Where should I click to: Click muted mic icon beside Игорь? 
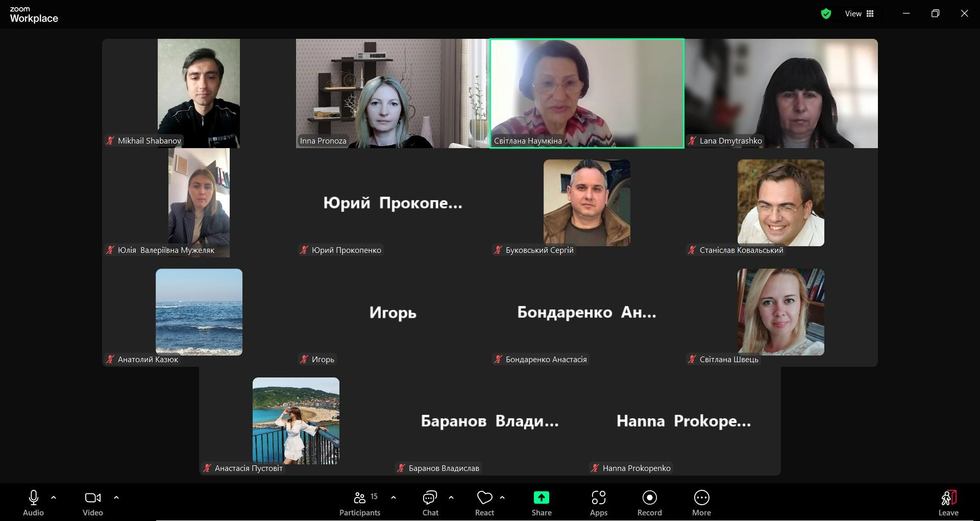[304, 360]
